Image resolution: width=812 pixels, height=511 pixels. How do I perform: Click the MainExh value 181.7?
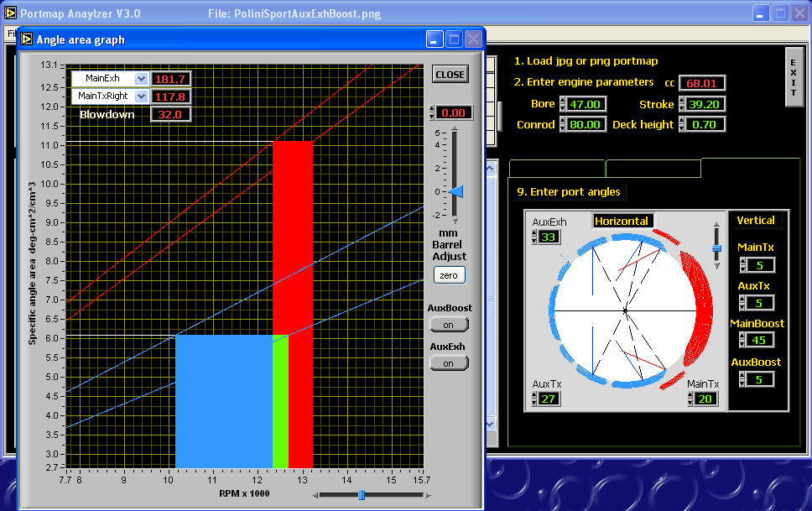point(170,79)
